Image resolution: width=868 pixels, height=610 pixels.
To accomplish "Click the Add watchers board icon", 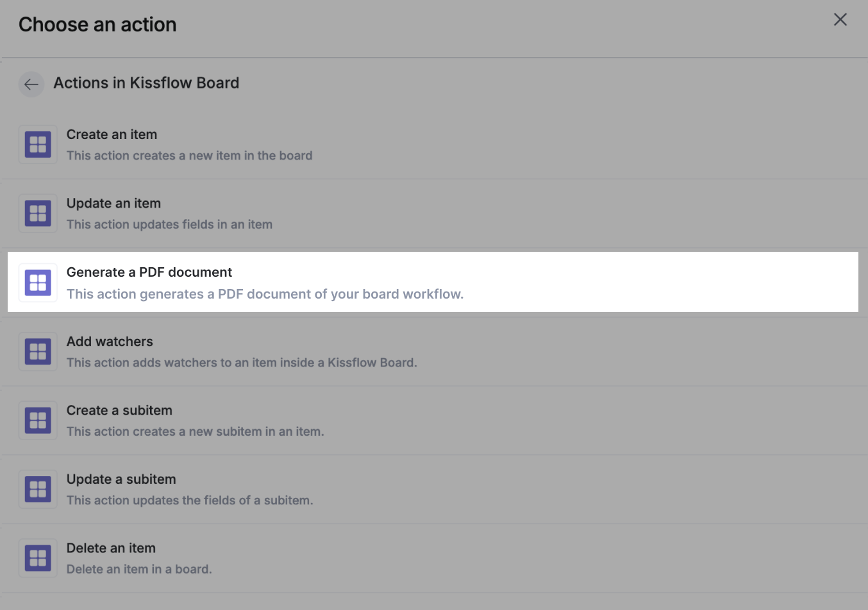I will click(38, 352).
